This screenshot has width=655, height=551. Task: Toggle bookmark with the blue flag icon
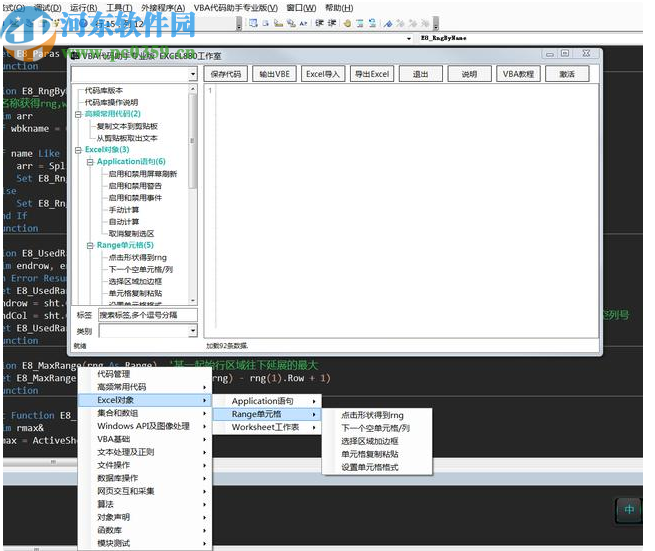pos(388,23)
